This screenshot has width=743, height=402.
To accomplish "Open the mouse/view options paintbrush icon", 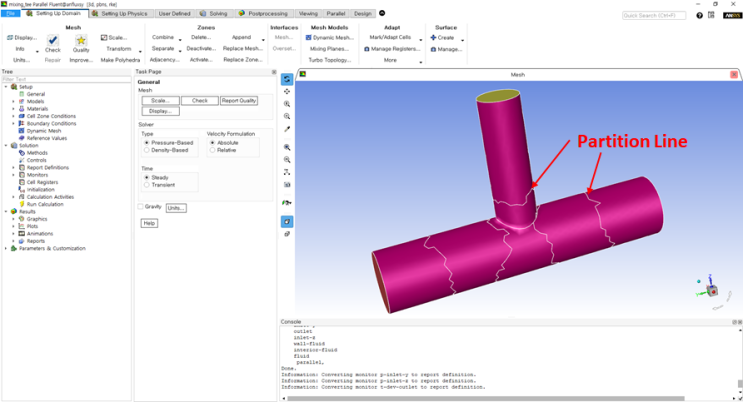I will pyautogui.click(x=287, y=203).
